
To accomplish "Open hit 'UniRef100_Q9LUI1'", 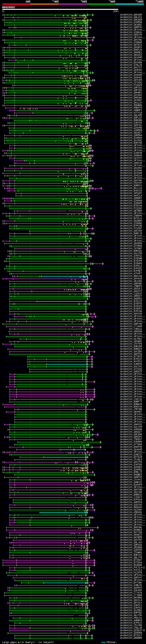I will click(131, 17).
